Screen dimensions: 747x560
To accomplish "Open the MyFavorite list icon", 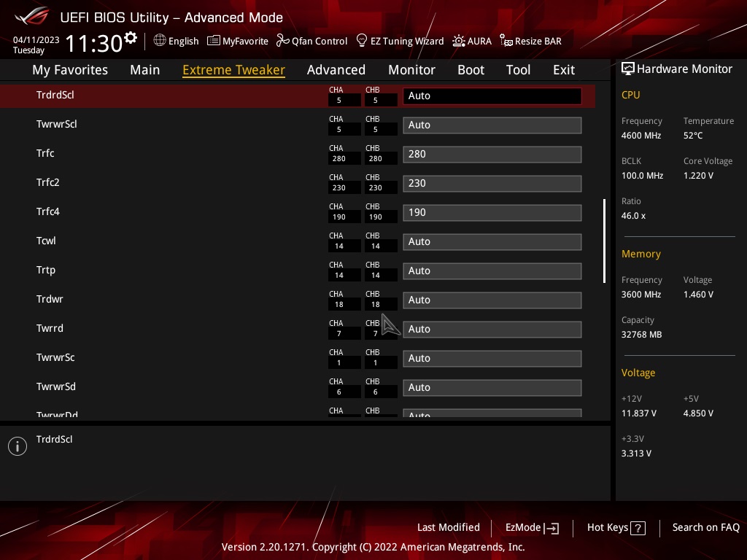I will (x=214, y=41).
